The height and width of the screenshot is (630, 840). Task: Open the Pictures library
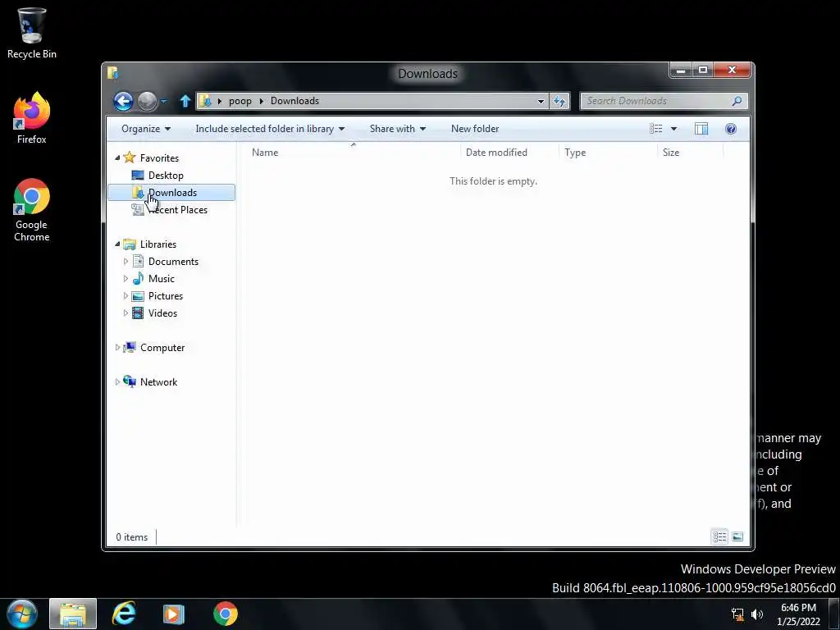tap(166, 295)
